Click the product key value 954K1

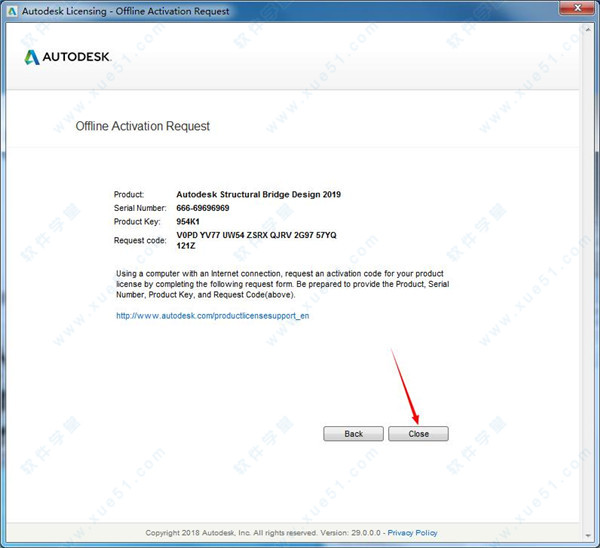click(189, 221)
